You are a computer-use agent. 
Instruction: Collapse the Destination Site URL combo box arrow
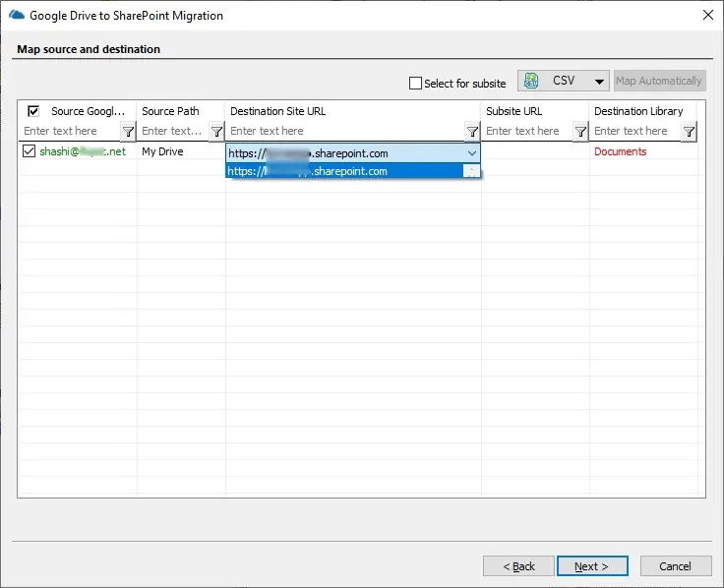(x=471, y=153)
